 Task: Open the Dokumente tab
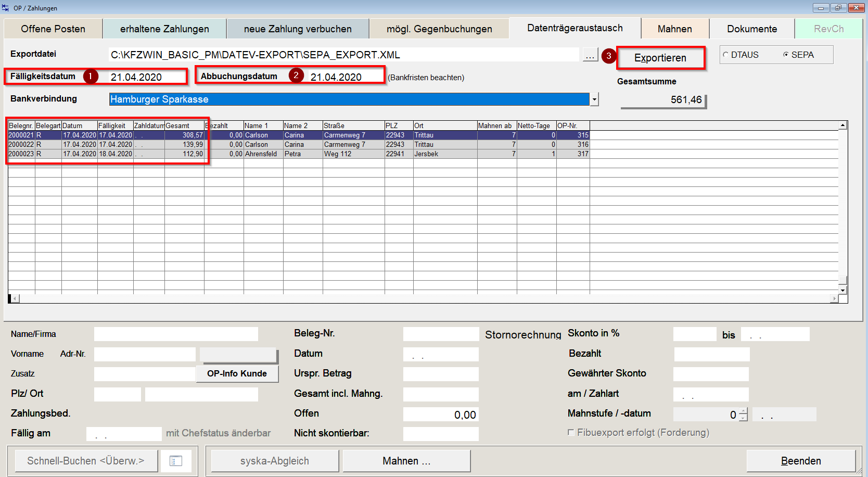(752, 29)
